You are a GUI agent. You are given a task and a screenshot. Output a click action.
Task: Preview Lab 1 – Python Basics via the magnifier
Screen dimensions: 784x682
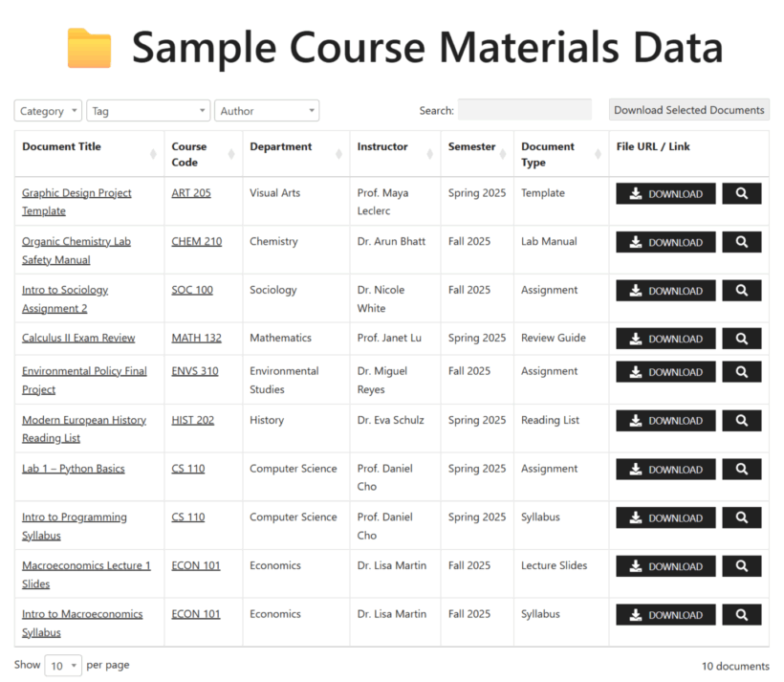coord(742,470)
